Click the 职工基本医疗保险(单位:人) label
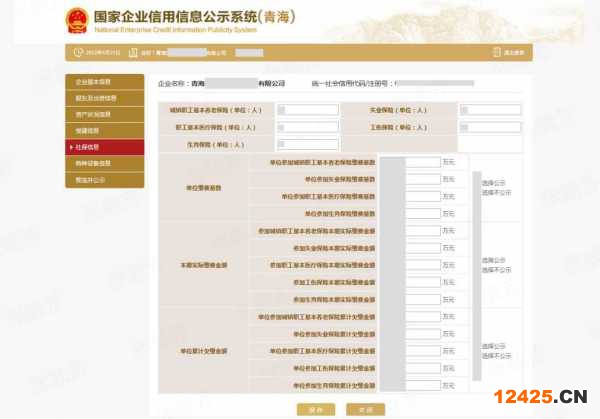Viewport: 600px width, 419px height. [x=215, y=127]
